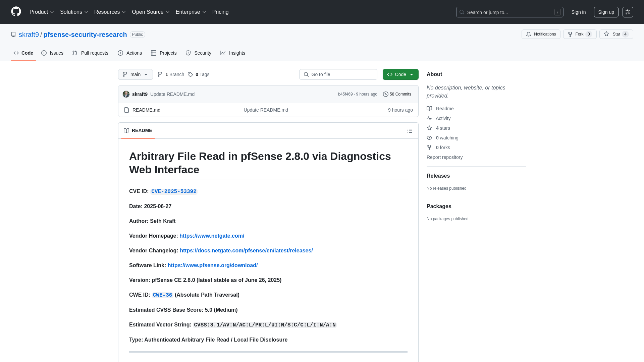Open the skraft9 owner profile link

point(29,35)
